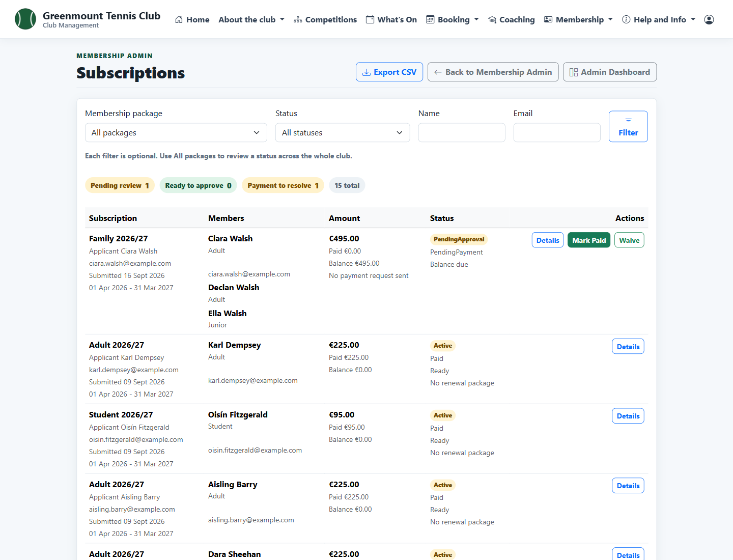Click the back arrow icon in Back to Membership Admin
The height and width of the screenshot is (560, 733).
point(438,72)
